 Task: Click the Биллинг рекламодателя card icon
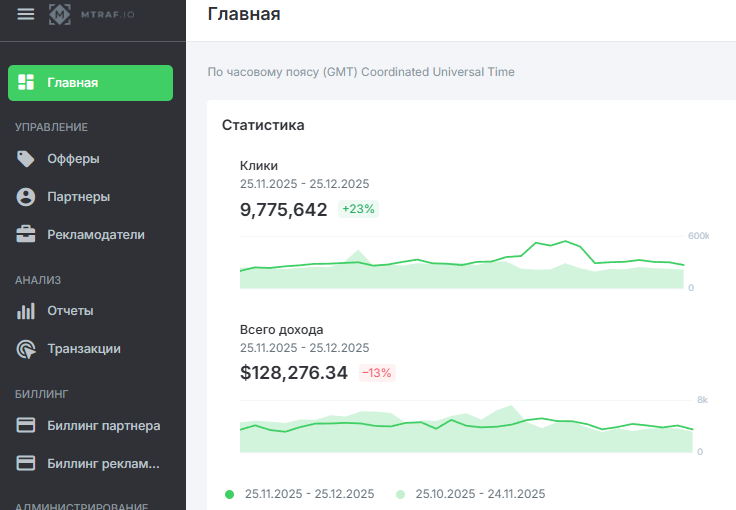coord(27,463)
